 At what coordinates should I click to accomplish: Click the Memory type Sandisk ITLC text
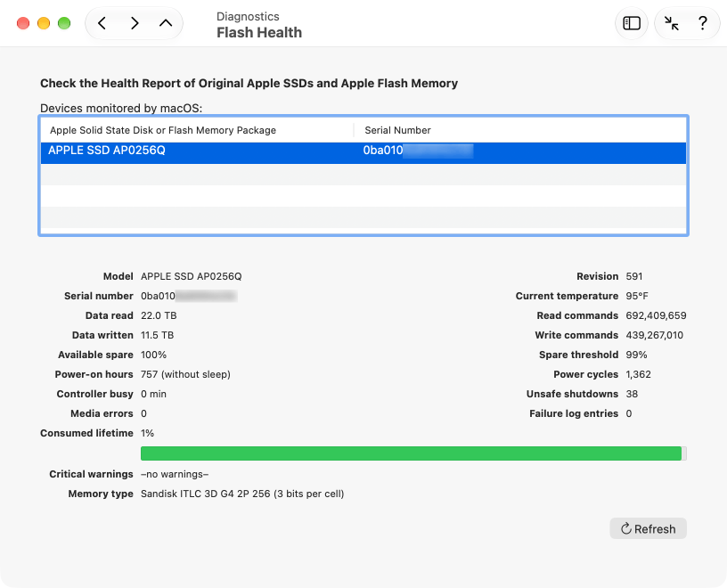[x=242, y=494]
